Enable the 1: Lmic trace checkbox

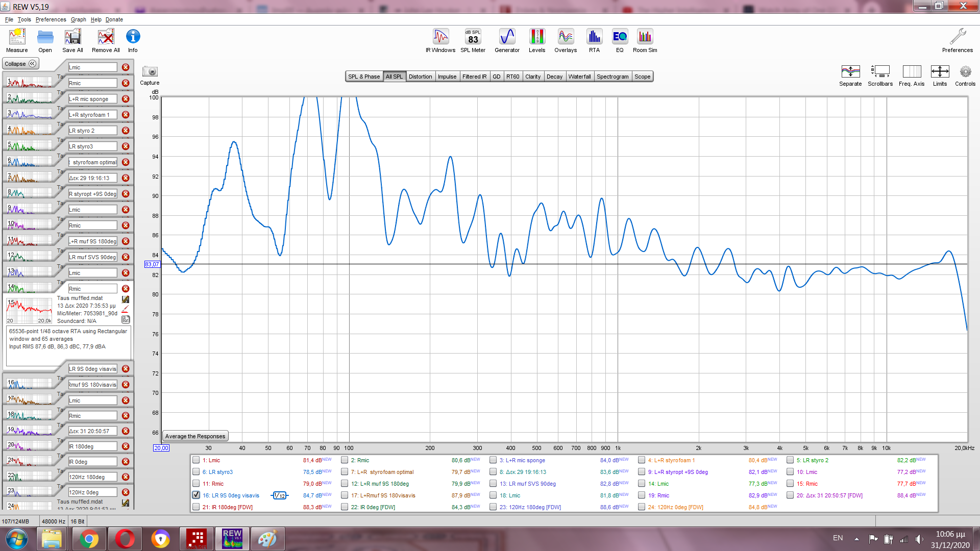(196, 460)
